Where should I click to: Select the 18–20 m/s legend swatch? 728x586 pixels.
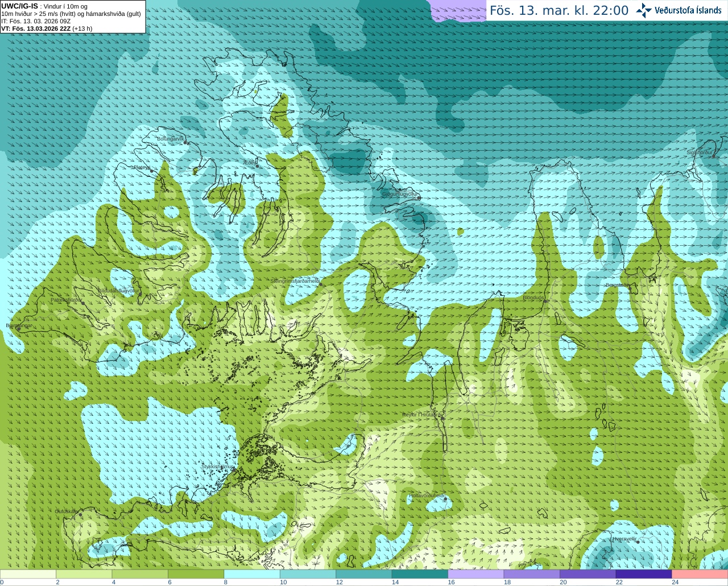pyautogui.click(x=532, y=574)
